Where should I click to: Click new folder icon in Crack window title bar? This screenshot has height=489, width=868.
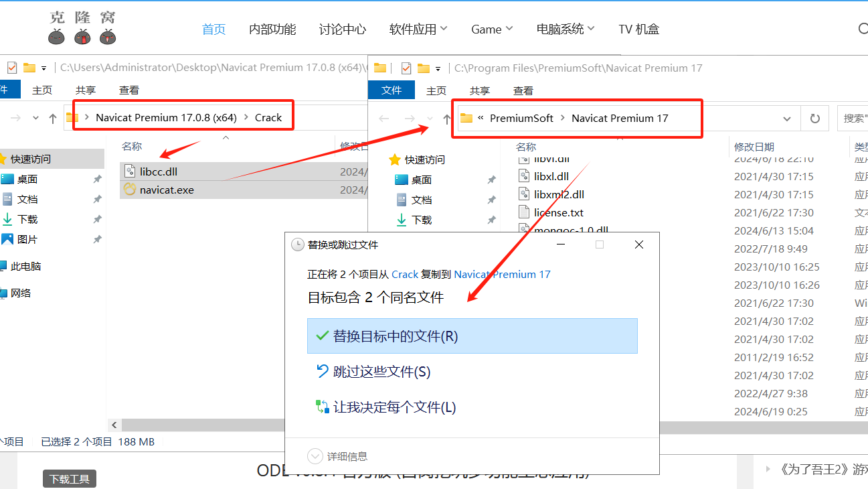[x=29, y=68]
